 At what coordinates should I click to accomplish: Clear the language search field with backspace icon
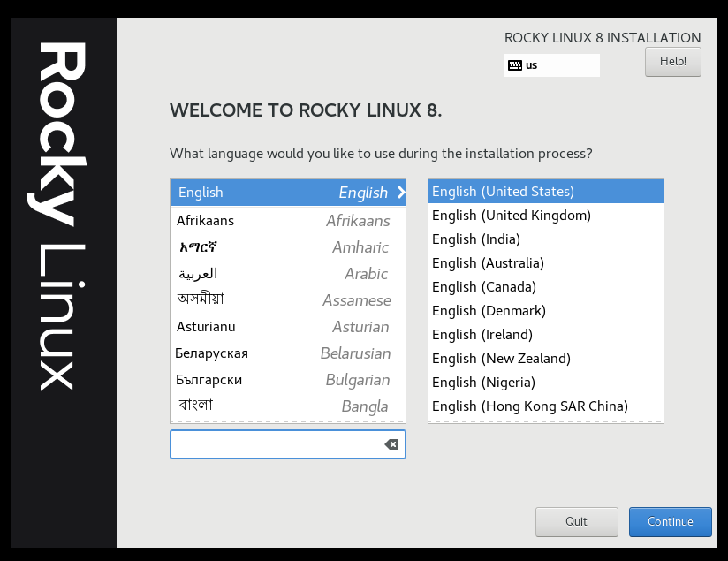(391, 444)
